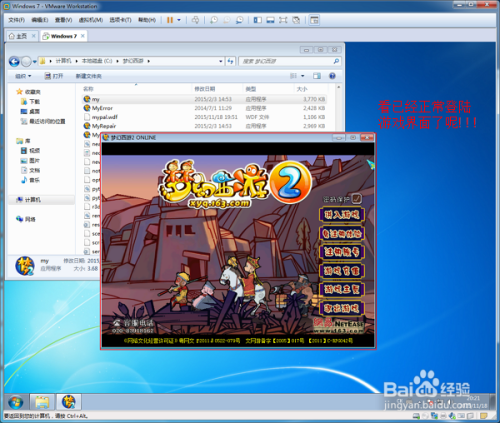The image size is (500, 423).
Task: Select 库 in the navigation pane
Action: tap(23, 141)
